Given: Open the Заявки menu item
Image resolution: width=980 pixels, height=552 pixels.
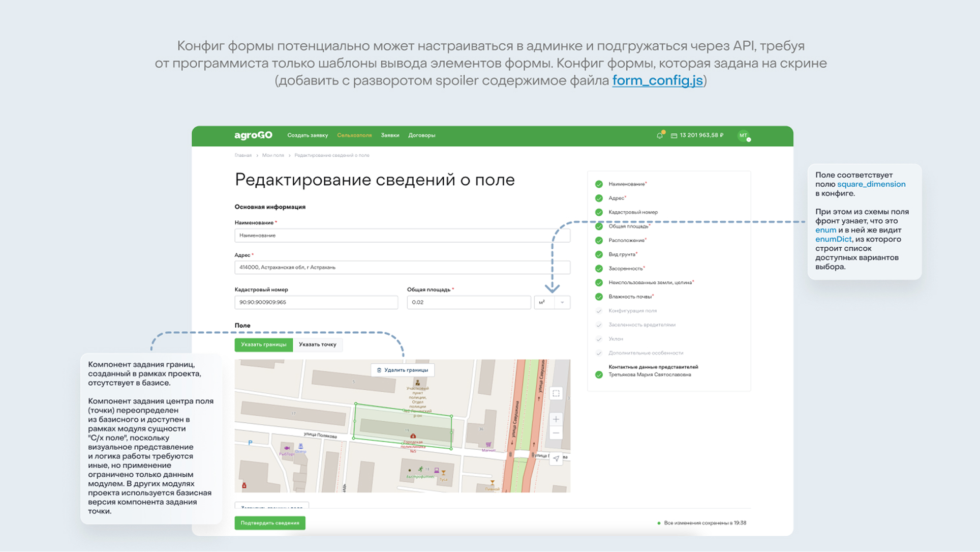Looking at the screenshot, I should [x=390, y=135].
